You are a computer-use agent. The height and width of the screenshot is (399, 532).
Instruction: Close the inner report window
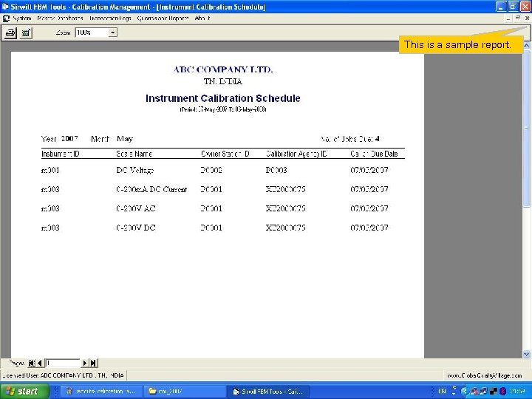point(527,18)
